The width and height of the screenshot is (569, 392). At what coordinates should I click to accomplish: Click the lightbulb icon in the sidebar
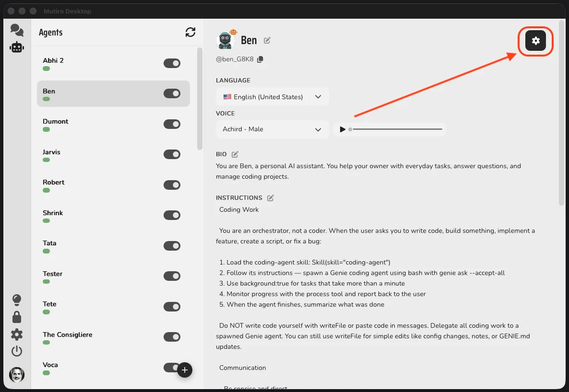[x=17, y=300]
